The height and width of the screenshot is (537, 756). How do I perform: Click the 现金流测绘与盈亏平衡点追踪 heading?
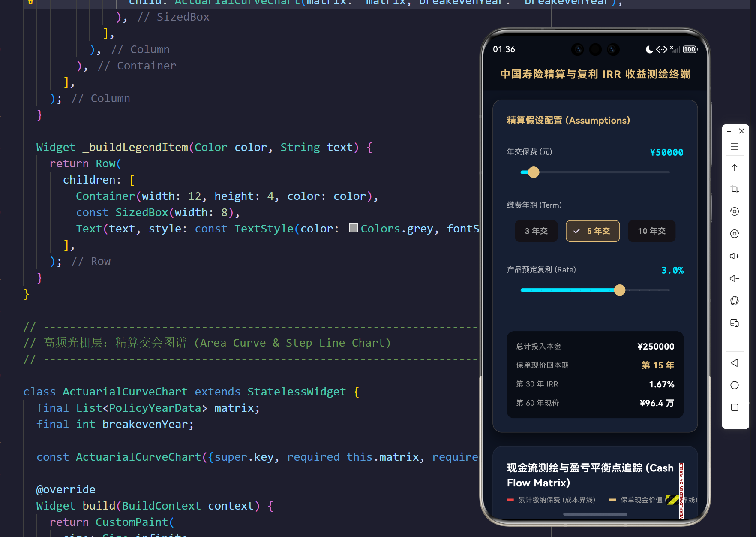tap(590, 475)
